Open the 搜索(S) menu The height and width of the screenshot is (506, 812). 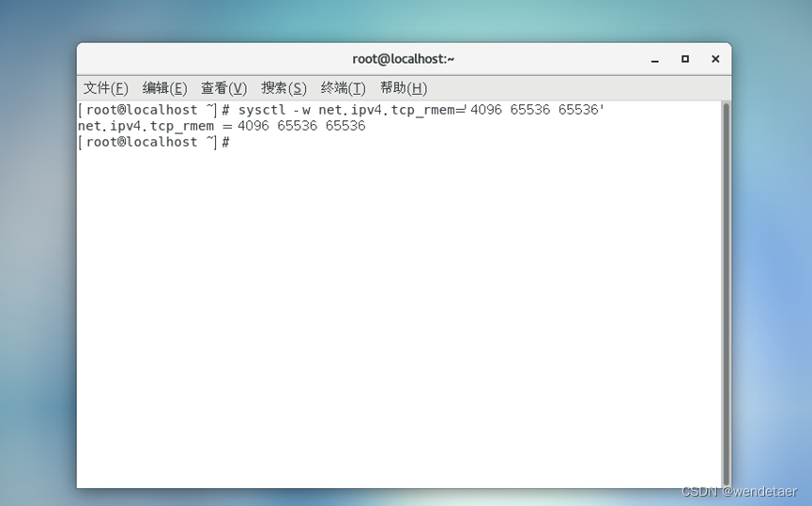(x=283, y=88)
